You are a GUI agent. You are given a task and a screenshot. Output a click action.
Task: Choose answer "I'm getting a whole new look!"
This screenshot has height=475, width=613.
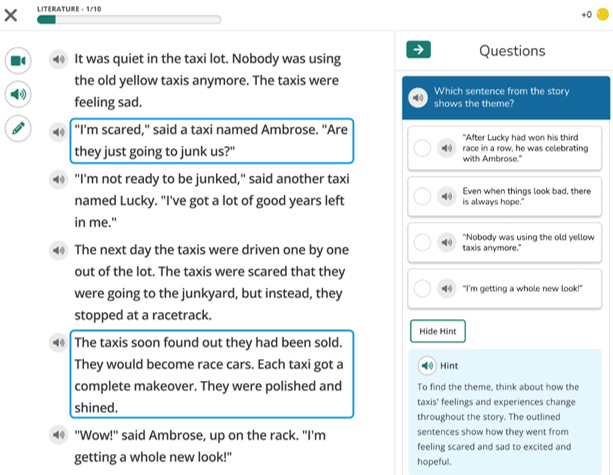(423, 289)
